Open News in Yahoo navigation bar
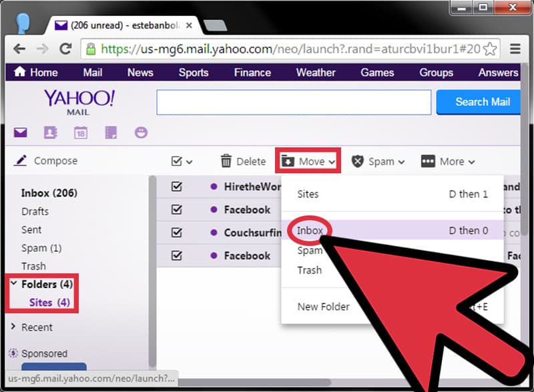 pyautogui.click(x=140, y=72)
